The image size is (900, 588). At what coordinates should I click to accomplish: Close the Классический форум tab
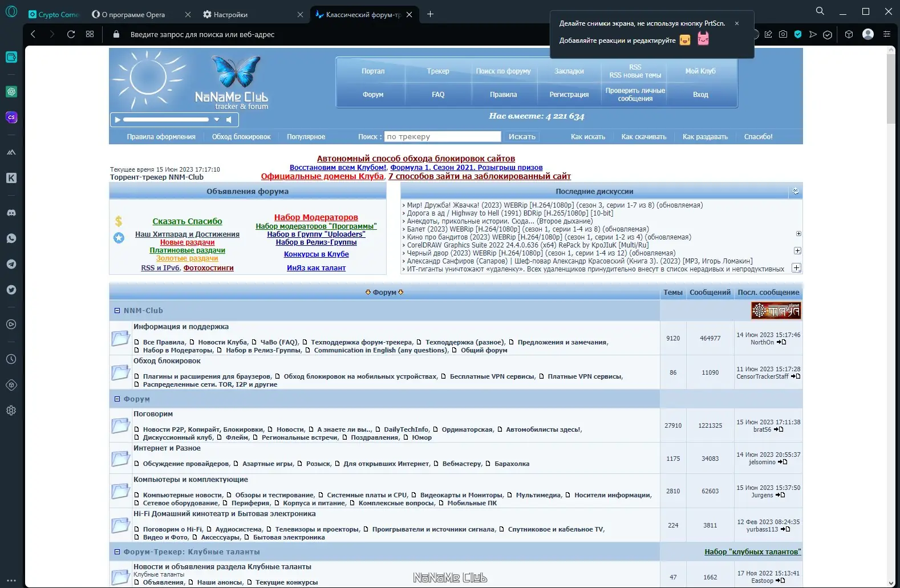[x=409, y=15]
